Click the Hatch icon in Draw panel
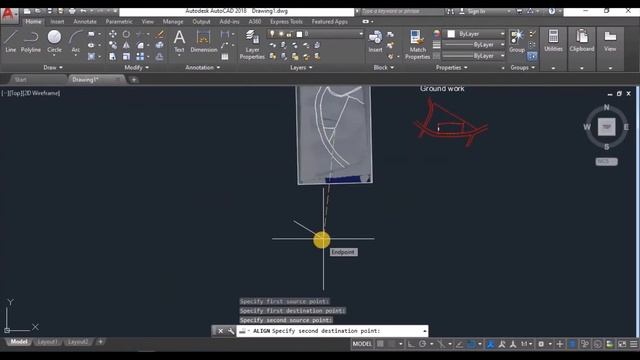Image resolution: width=640 pixels, height=360 pixels. 91,56
